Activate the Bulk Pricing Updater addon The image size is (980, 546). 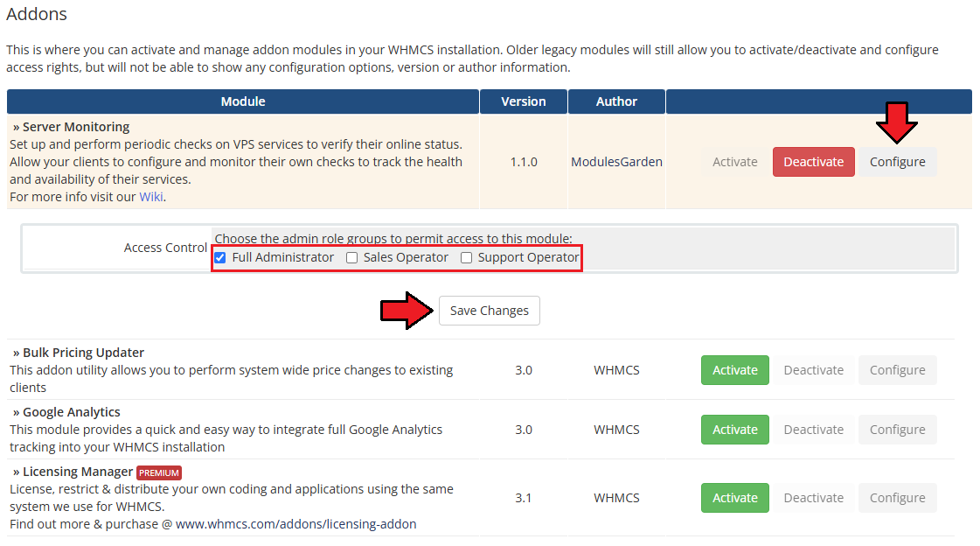tap(735, 370)
